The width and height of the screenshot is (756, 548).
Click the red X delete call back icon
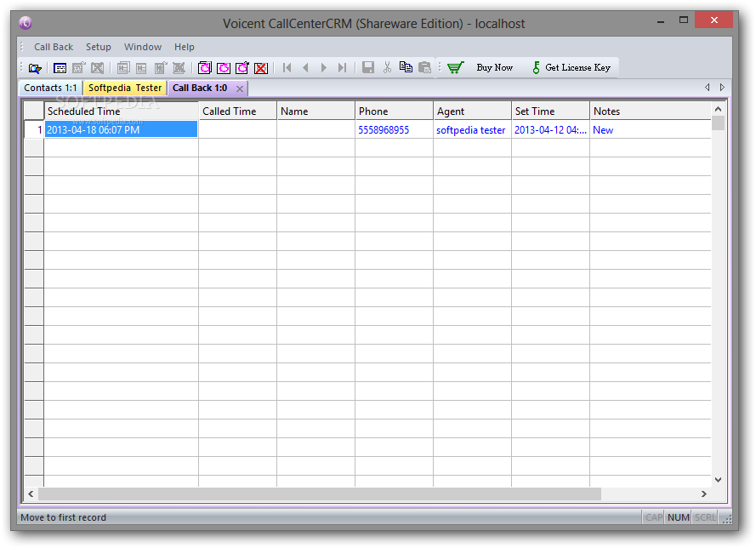(x=261, y=68)
